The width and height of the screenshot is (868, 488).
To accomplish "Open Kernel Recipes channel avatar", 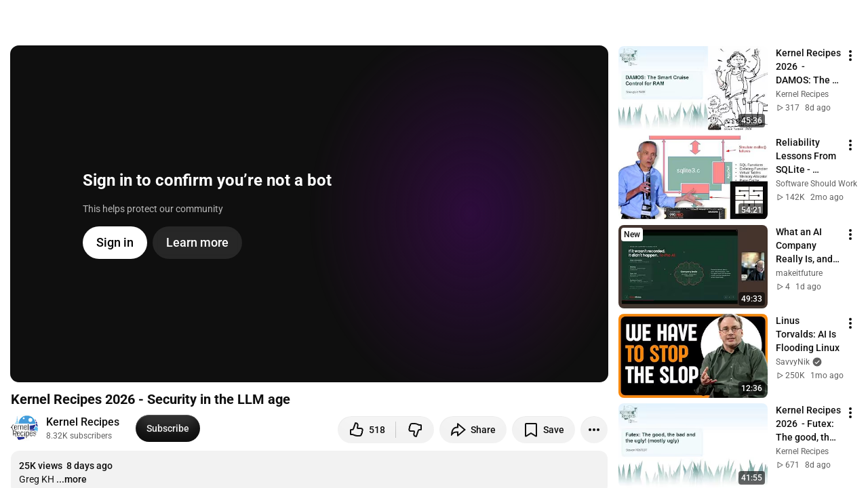I will pos(24,428).
